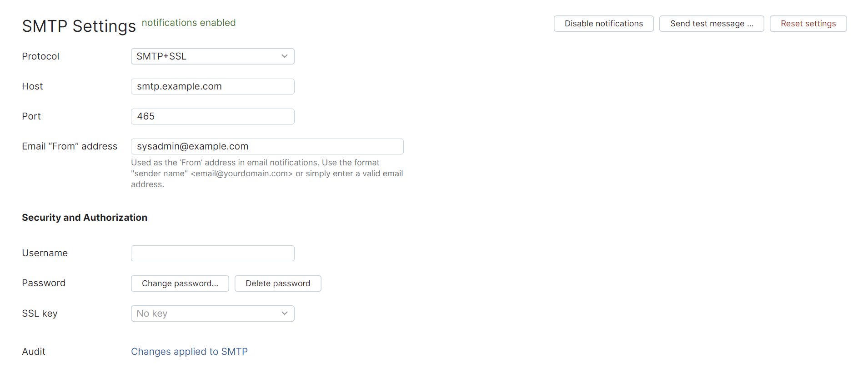The image size is (868, 368).
Task: Expand the SSL key selector
Action: click(x=212, y=313)
